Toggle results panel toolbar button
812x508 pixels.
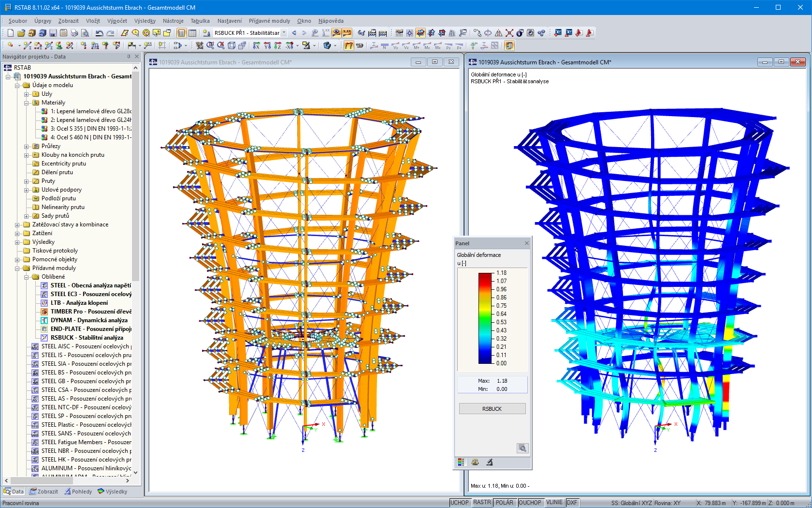(x=509, y=45)
